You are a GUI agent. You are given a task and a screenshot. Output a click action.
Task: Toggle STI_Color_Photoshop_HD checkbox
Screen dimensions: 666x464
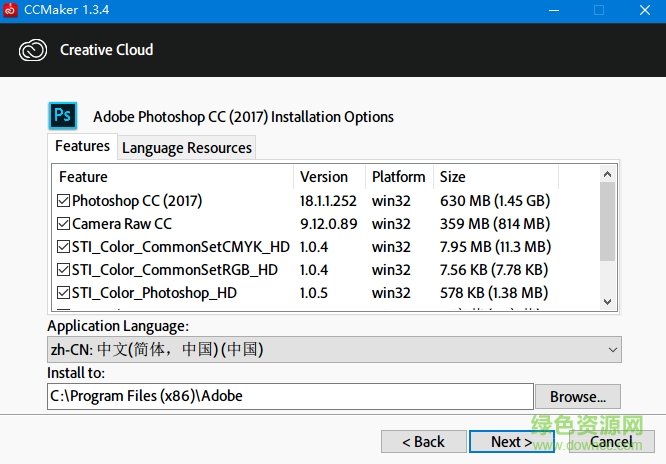[64, 293]
